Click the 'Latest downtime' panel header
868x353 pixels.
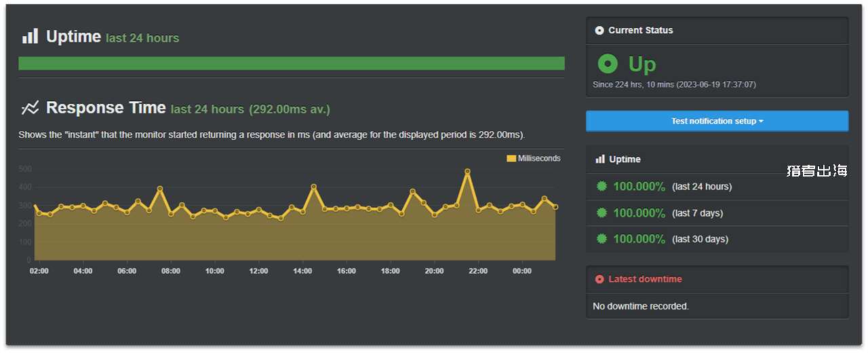click(717, 279)
